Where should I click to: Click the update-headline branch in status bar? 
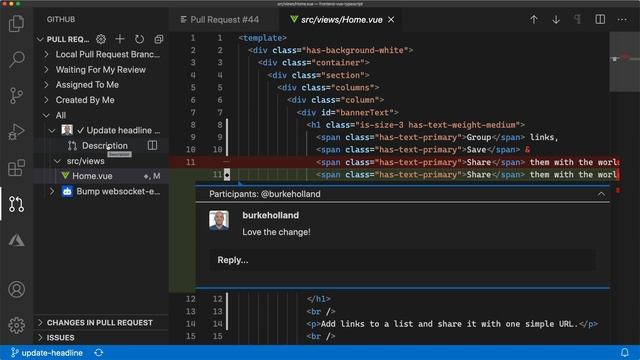click(47, 353)
